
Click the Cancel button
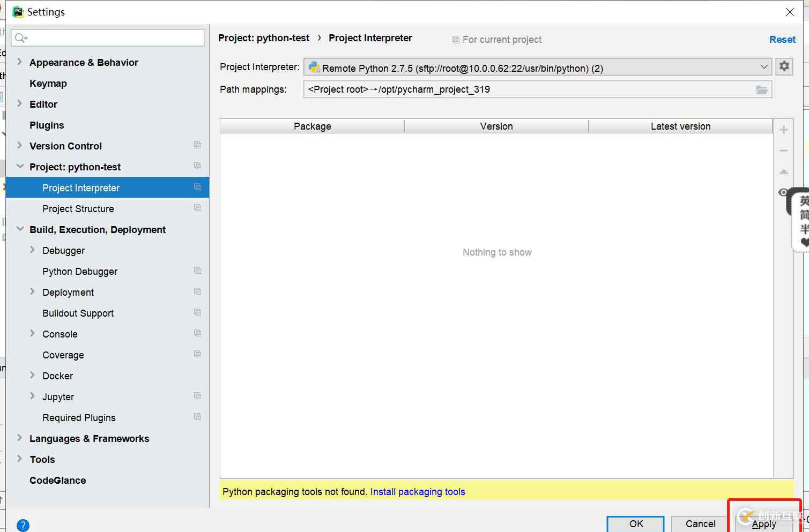point(700,524)
